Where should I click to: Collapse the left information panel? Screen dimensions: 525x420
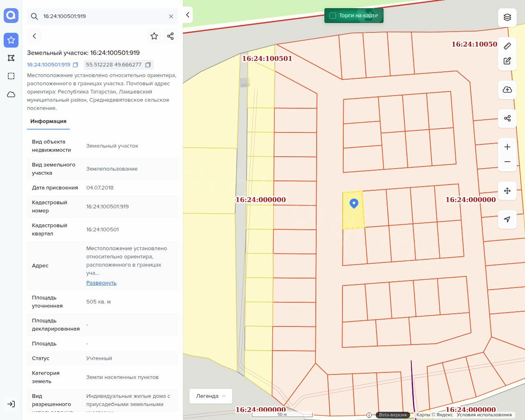[x=188, y=15]
